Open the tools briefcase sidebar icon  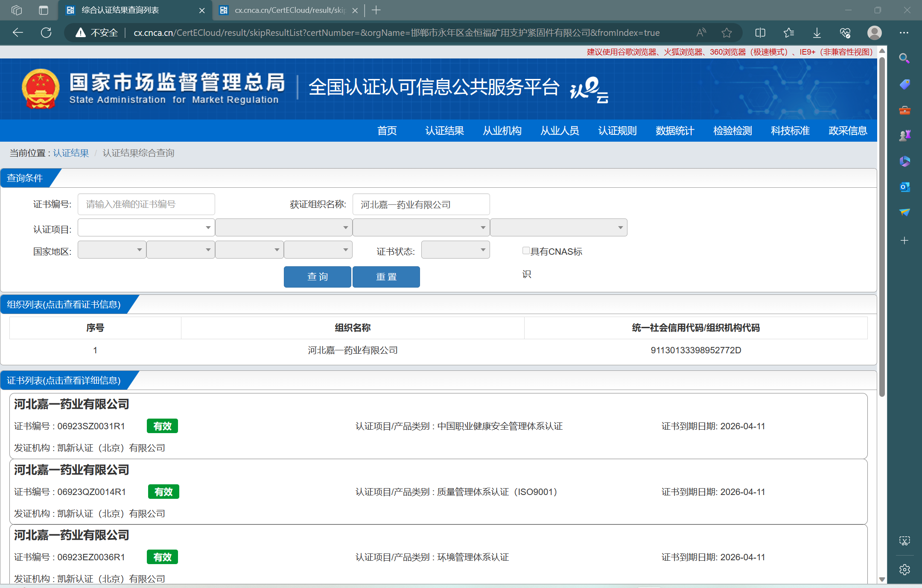tap(904, 110)
